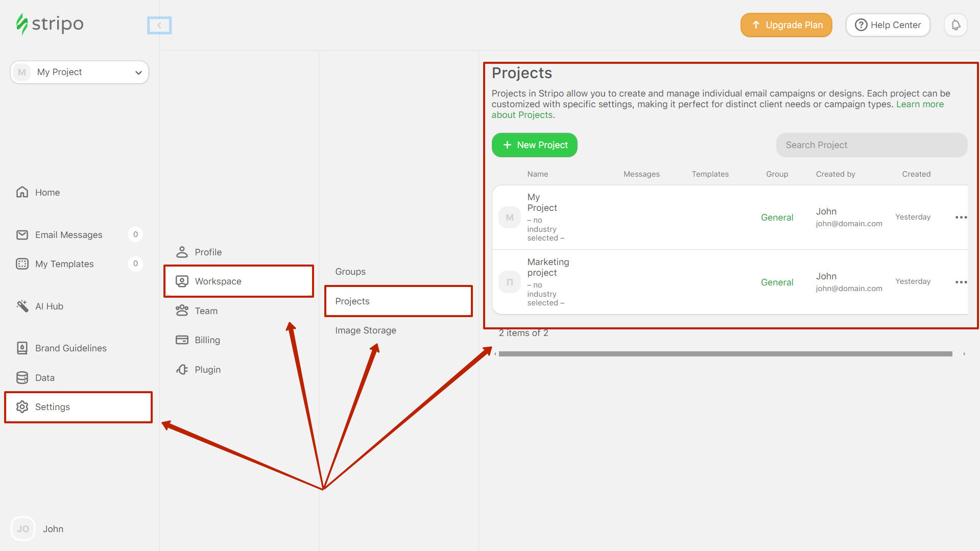
Task: Open the Billing card icon
Action: pyautogui.click(x=182, y=340)
